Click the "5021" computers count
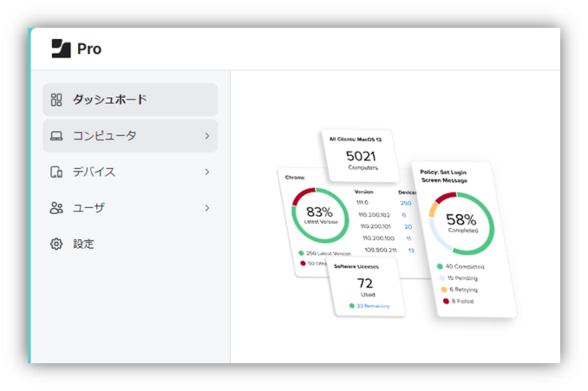 click(361, 156)
